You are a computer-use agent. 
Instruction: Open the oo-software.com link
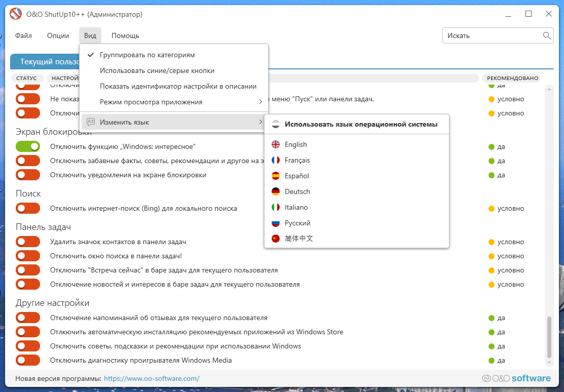coord(152,378)
